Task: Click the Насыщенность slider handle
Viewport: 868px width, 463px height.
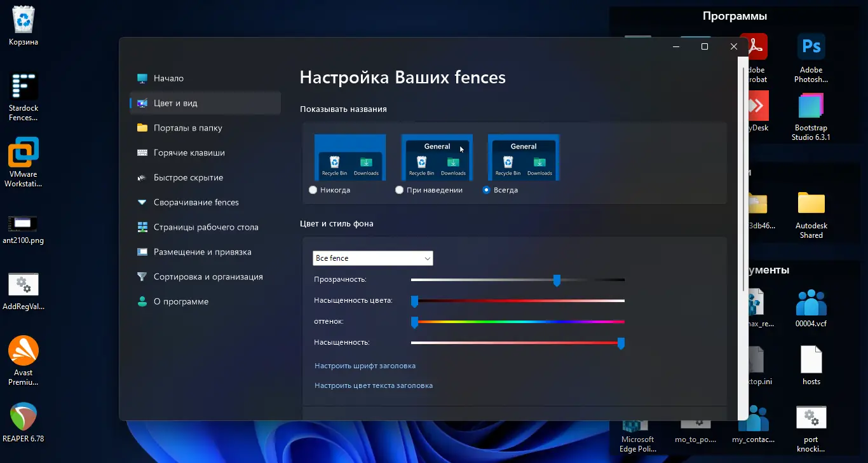Action: [621, 343]
